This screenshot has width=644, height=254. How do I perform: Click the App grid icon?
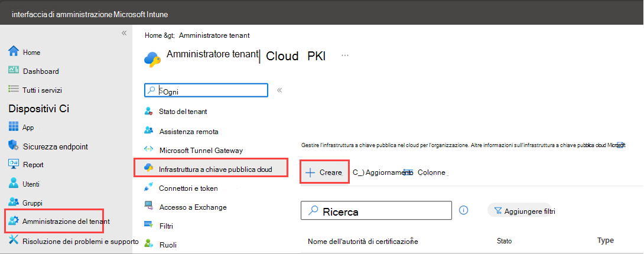pos(14,126)
